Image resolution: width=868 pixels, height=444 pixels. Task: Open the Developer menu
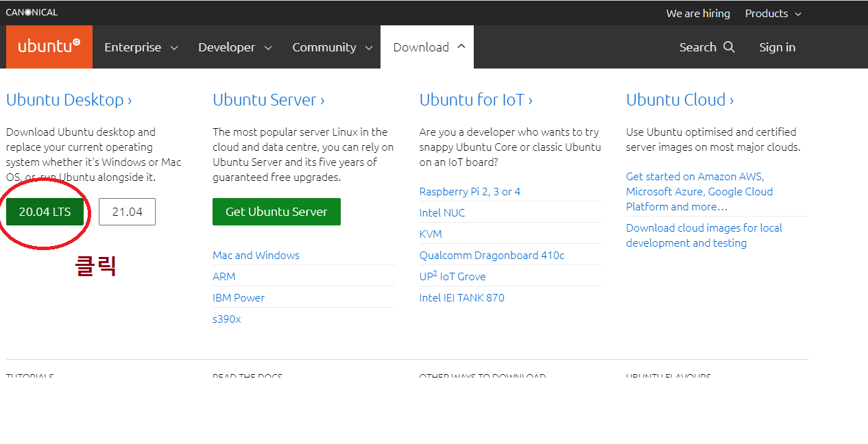pyautogui.click(x=234, y=47)
